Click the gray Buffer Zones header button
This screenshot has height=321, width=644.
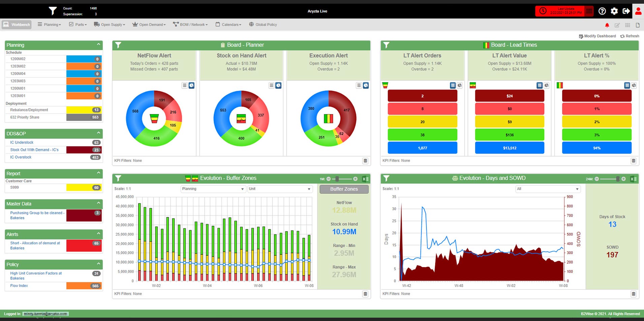344,189
